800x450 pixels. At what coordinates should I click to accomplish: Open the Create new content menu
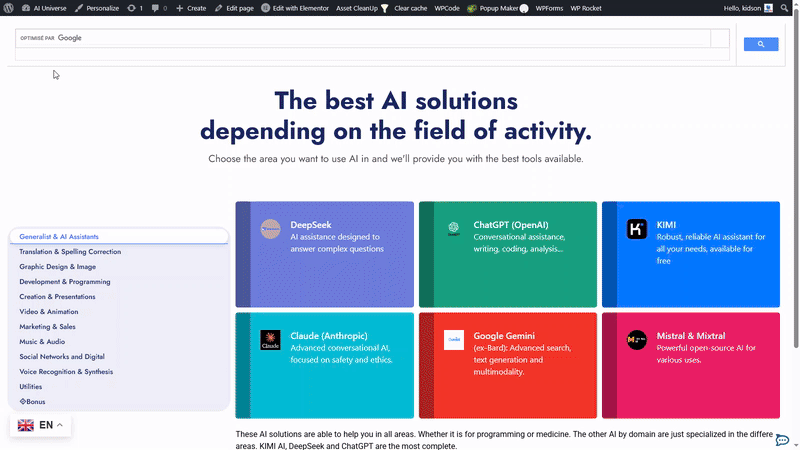pyautogui.click(x=191, y=8)
